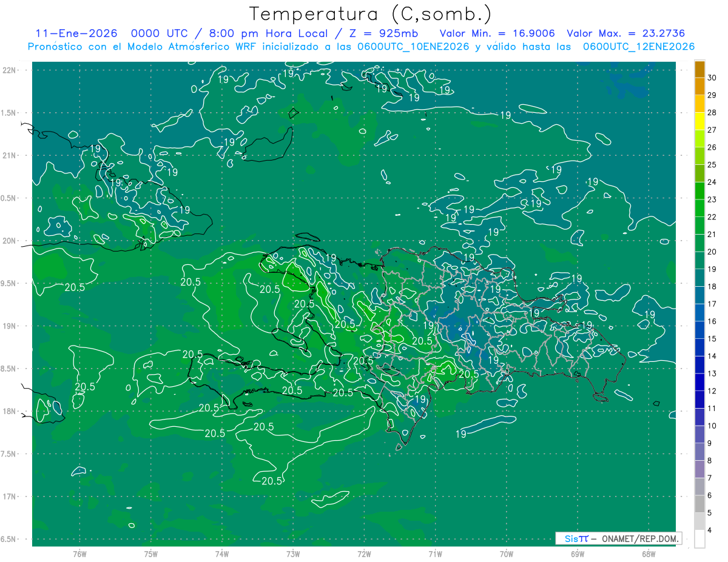Click the latitude axis label "1.5N"
Image resolution: width=728 pixels, height=562 pixels.
9,113
